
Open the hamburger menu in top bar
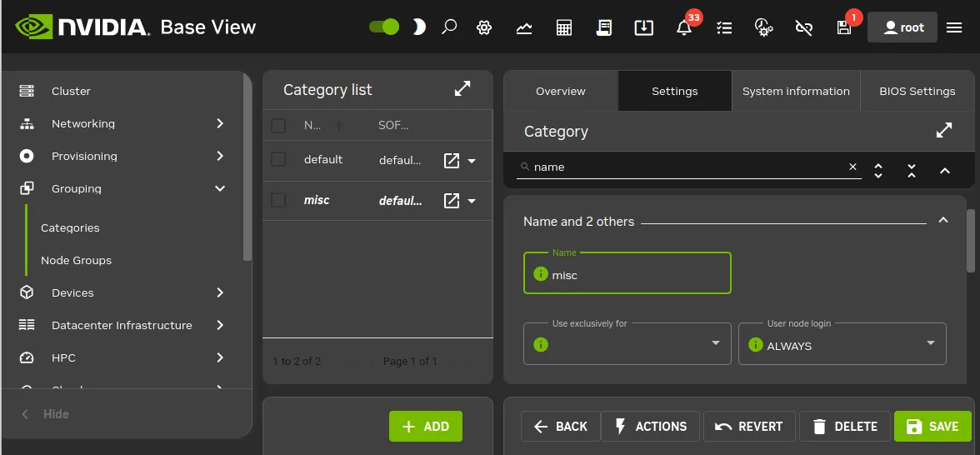point(953,27)
